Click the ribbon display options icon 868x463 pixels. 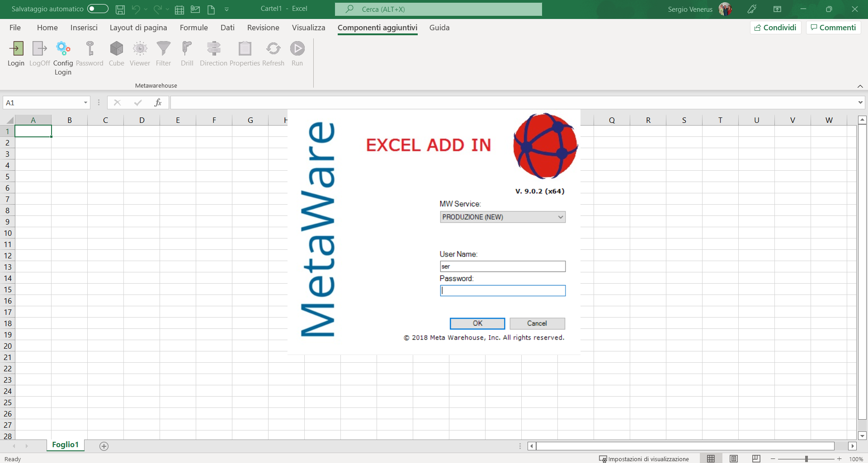778,9
